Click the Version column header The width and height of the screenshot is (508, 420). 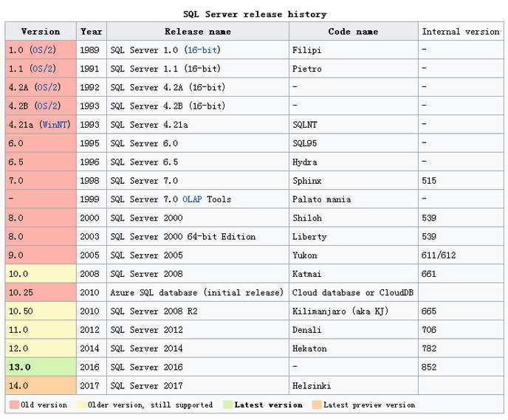pos(41,32)
